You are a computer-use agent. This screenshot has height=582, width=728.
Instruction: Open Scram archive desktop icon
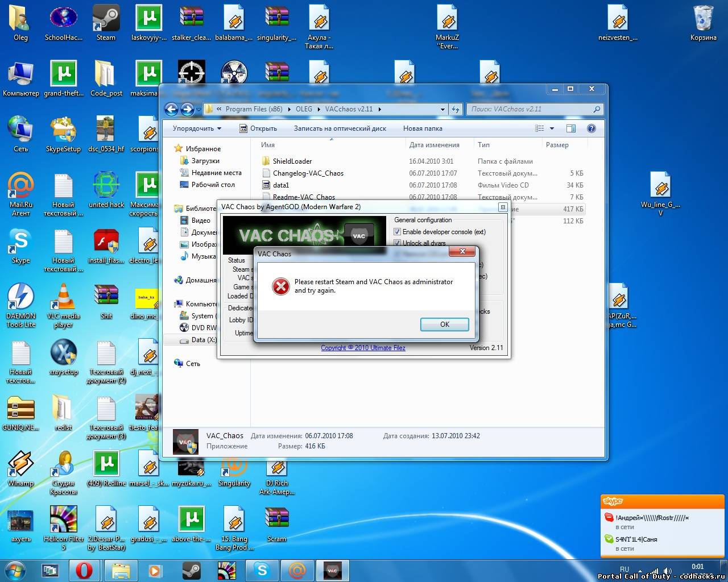tap(276, 525)
